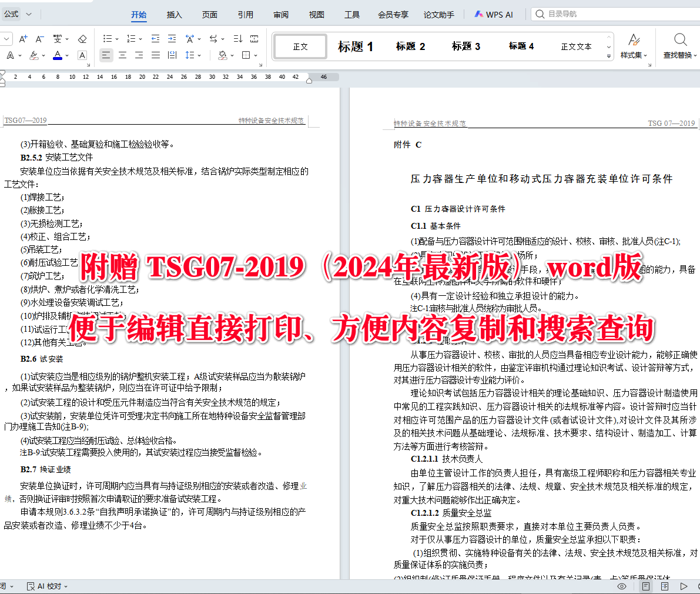700x594 pixels.
Task: Click line spacing icon
Action: 190,55
